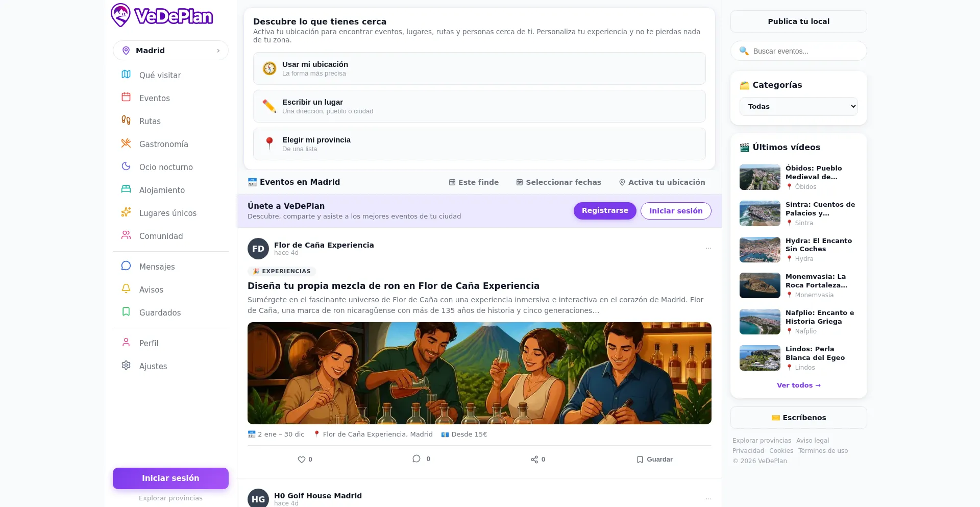
Task: Choose the Elegir mi provincia option
Action: click(479, 144)
